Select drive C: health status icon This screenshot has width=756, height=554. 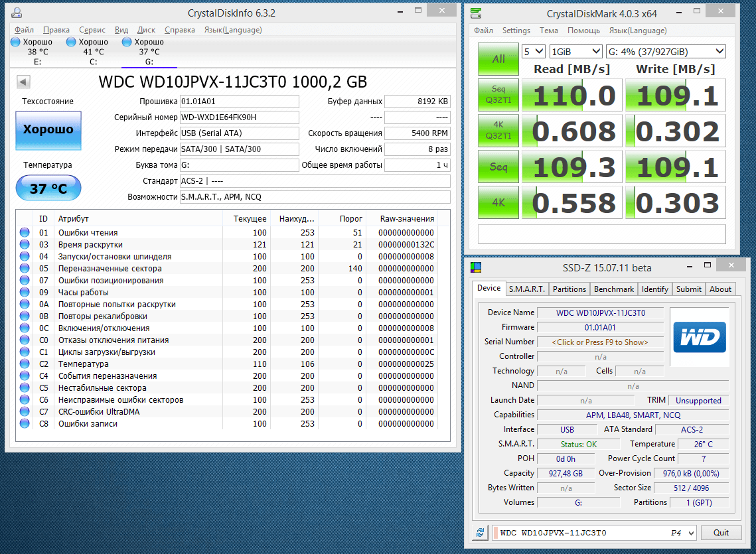pyautogui.click(x=71, y=42)
